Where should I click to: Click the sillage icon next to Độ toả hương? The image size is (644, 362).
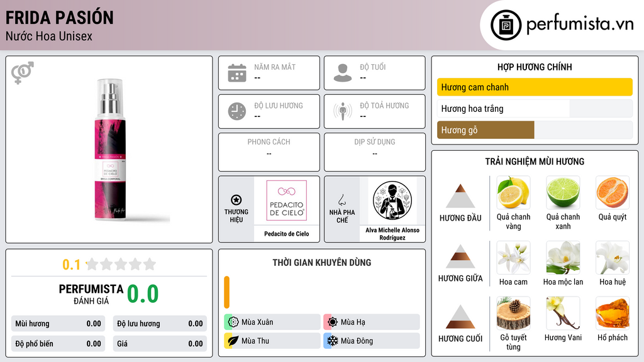pos(343,111)
